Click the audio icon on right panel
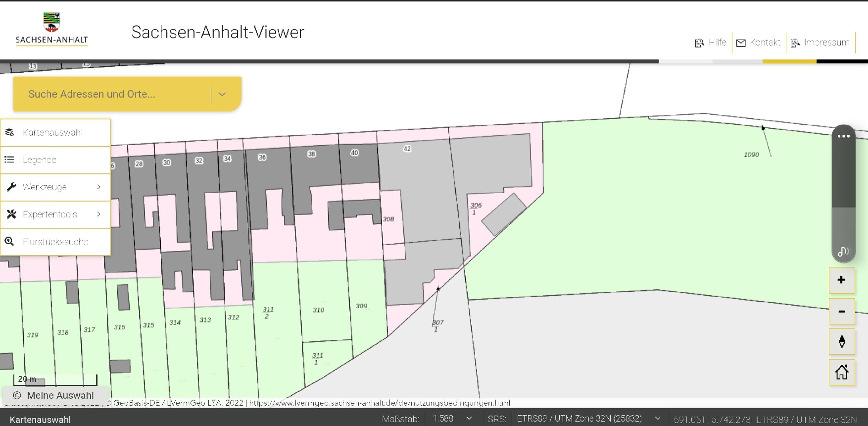868x426 pixels. (843, 252)
